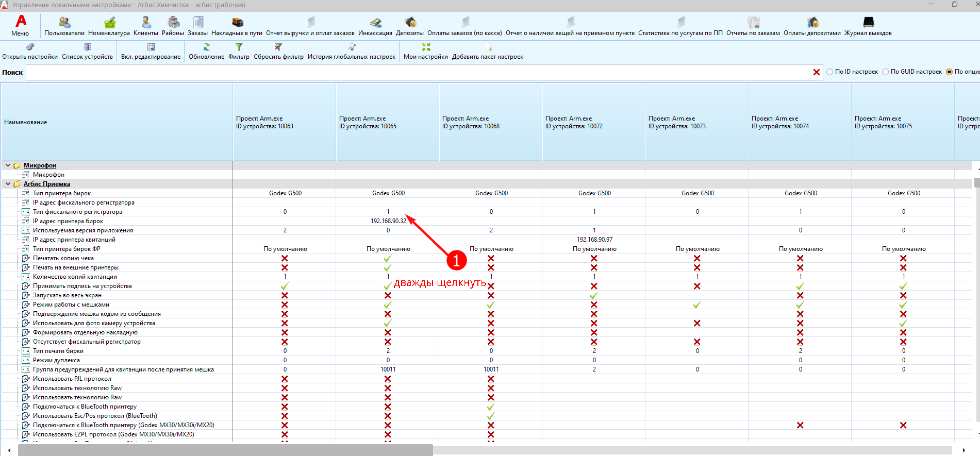Click IP value 192.168.90.32 cell
The image size is (980, 456).
click(388, 221)
